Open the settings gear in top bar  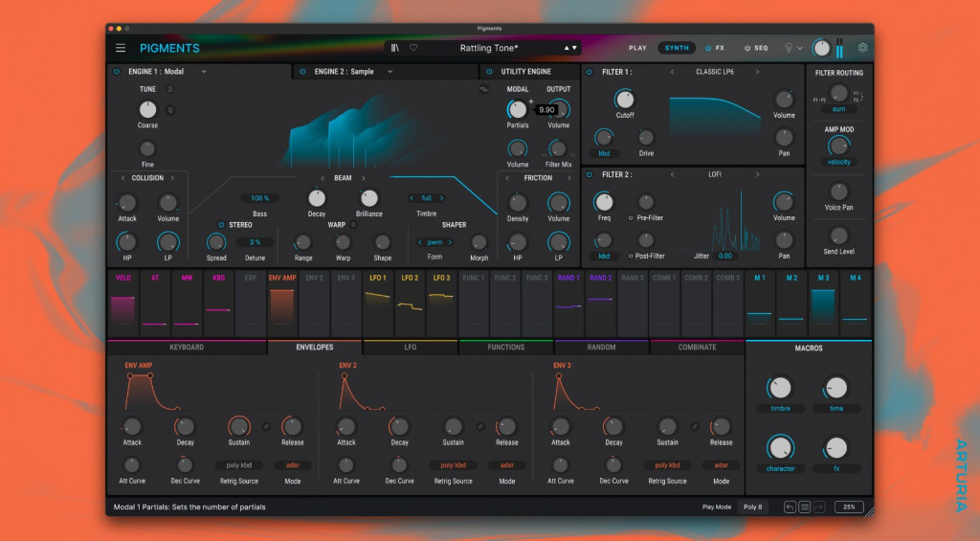tap(862, 48)
